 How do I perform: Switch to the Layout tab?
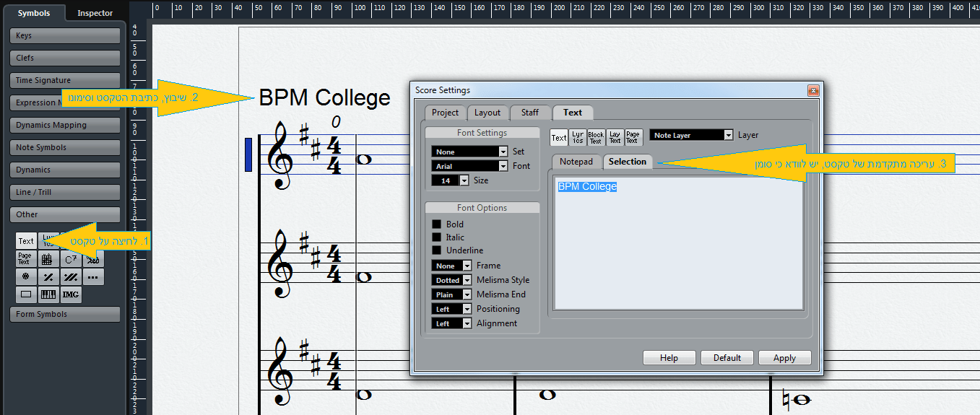click(487, 113)
